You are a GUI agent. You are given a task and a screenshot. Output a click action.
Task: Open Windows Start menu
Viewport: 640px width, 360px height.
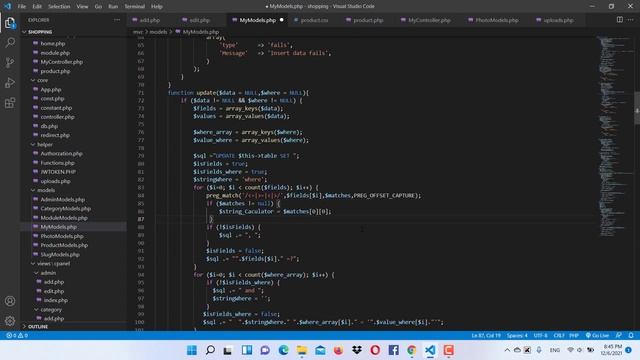click(191, 350)
